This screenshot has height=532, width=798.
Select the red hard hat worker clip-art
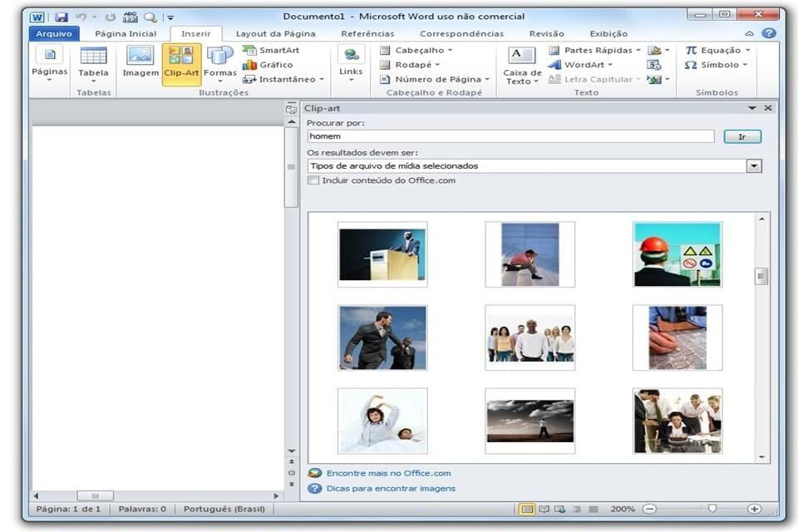pyautogui.click(x=677, y=254)
